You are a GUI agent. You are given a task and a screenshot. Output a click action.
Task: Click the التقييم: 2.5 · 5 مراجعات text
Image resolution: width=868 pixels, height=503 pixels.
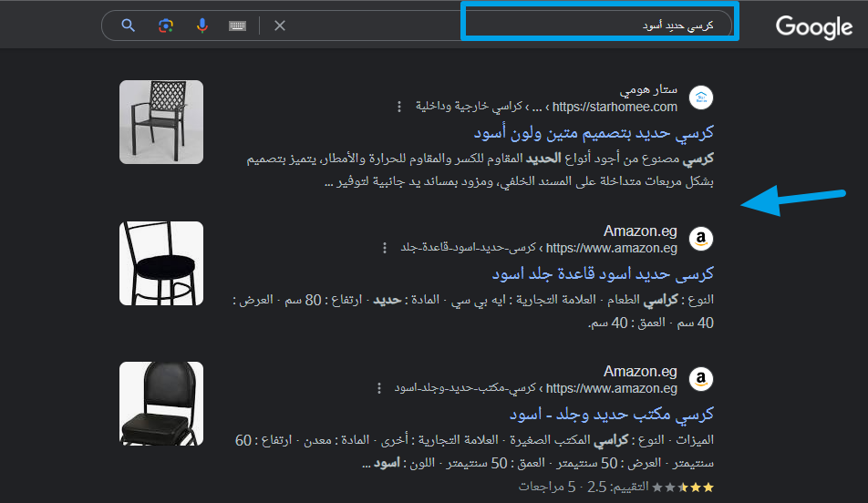point(584,487)
